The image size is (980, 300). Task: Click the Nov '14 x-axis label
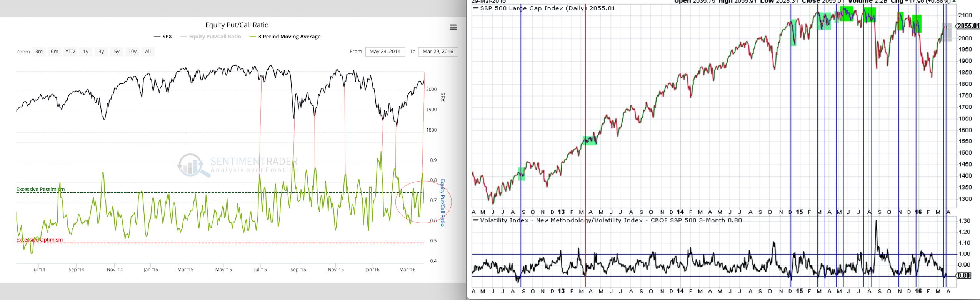tap(115, 270)
